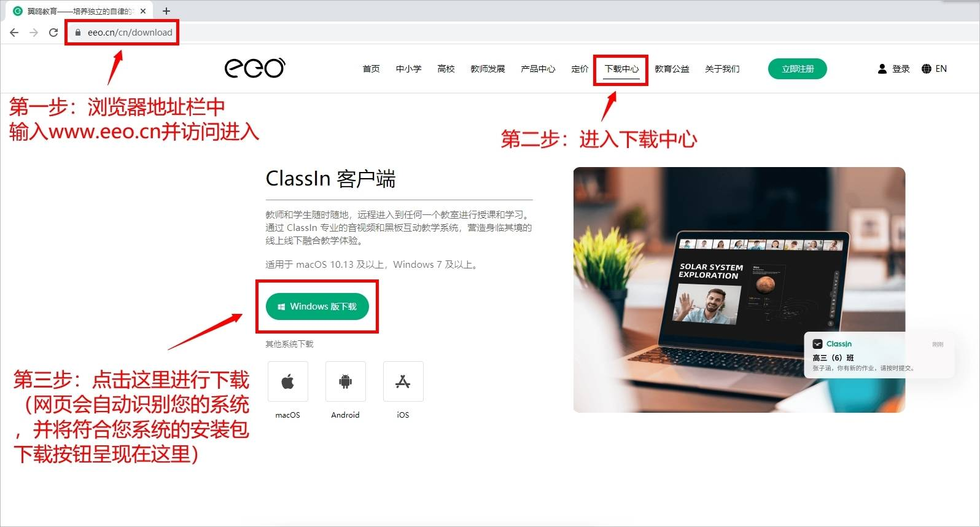Open the 下载中心 menu item
This screenshot has height=527, width=980.
pos(621,69)
